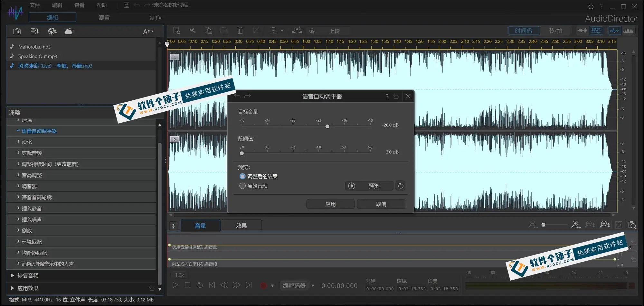Viewport: 644px width, 306px height.
Task: Open the download from web icon
Action: [52, 31]
